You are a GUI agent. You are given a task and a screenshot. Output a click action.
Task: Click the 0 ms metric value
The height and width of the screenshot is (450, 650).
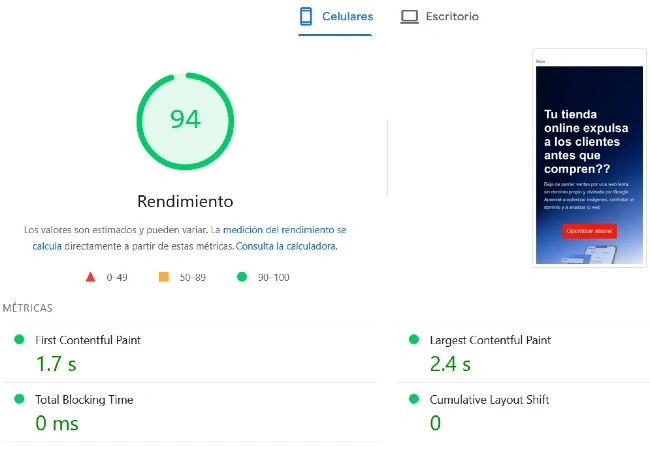click(57, 423)
